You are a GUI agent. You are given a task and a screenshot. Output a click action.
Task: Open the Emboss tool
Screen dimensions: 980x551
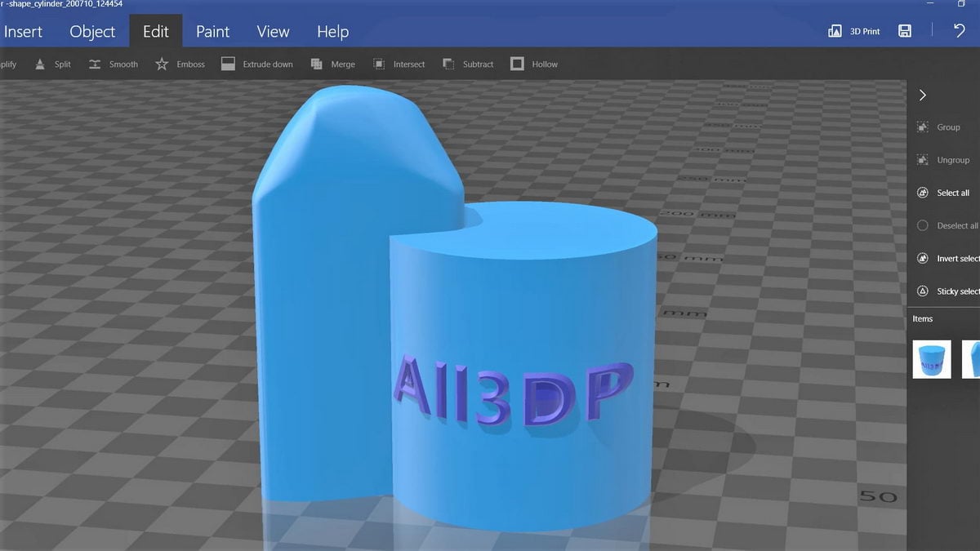coord(179,64)
